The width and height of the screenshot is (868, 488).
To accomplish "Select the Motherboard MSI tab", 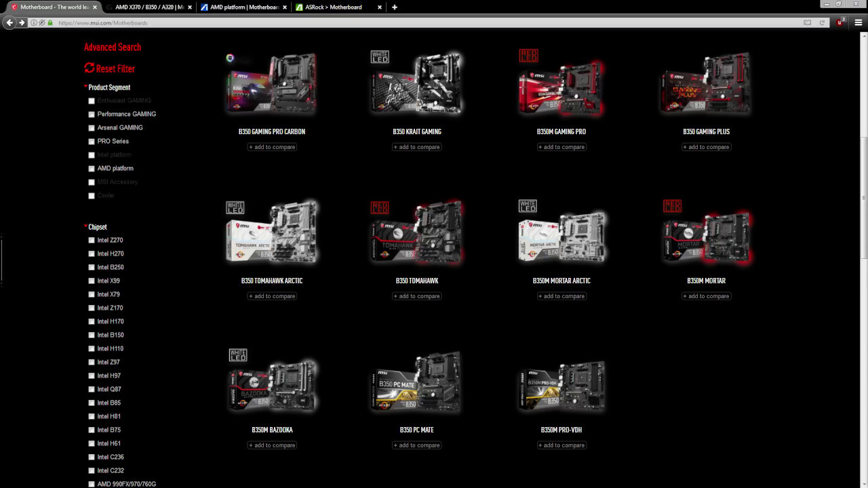I will point(54,7).
